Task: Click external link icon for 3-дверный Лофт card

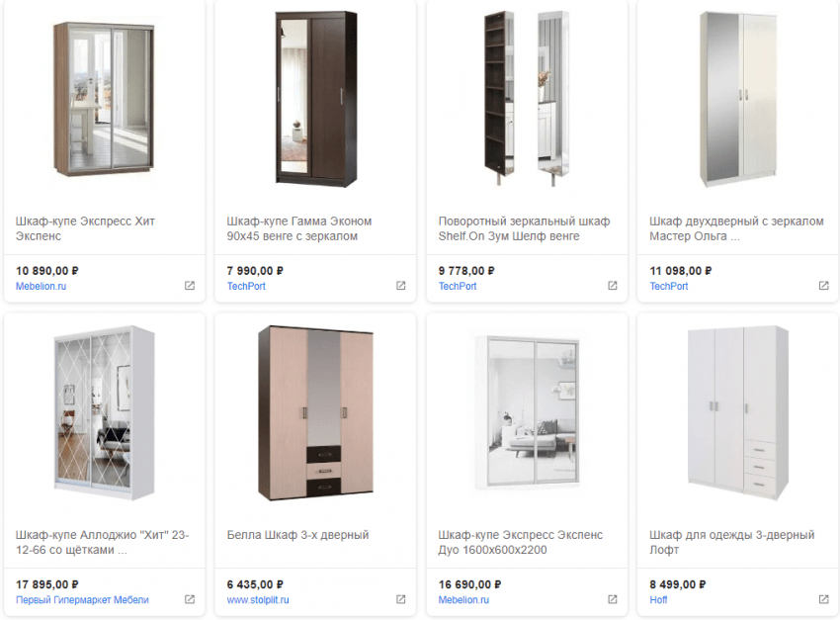Action: pos(823,599)
